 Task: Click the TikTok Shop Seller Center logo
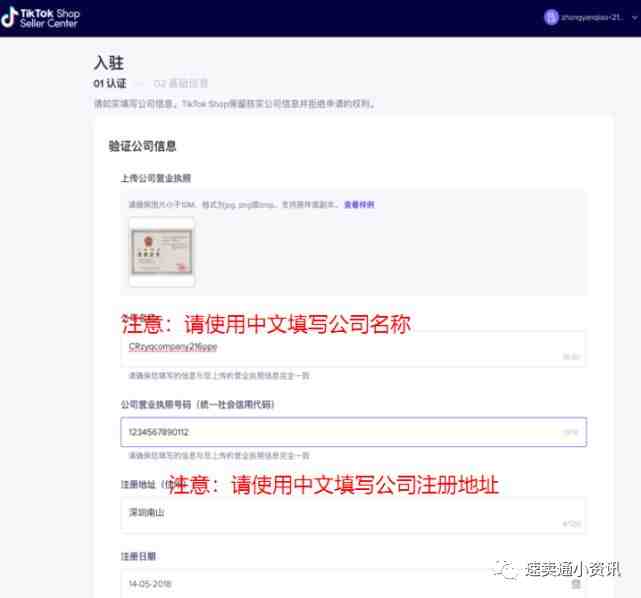40,18
